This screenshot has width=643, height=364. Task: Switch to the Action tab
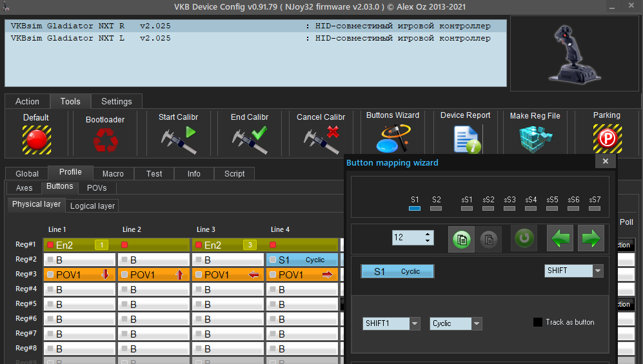(x=27, y=101)
